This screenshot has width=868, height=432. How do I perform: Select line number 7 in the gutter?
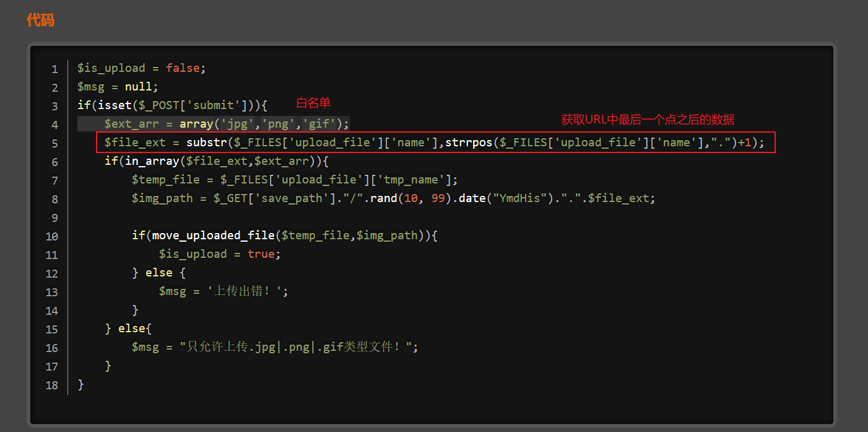pos(55,180)
